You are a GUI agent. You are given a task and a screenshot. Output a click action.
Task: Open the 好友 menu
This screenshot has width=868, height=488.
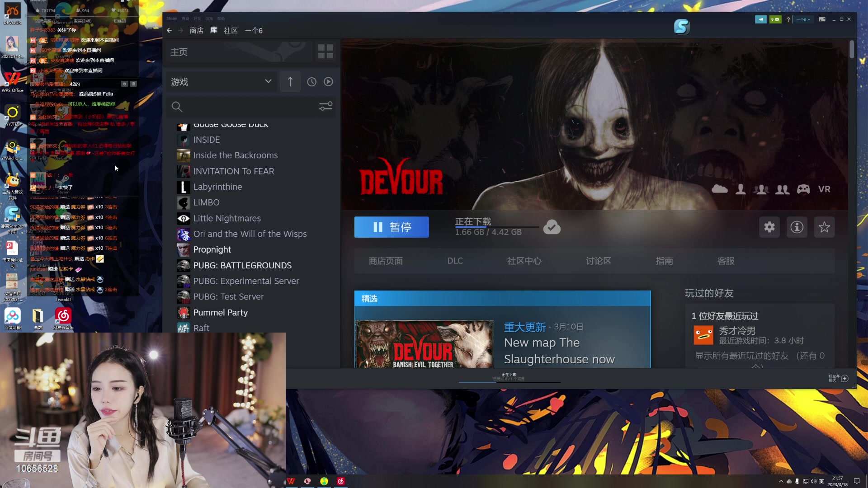pyautogui.click(x=197, y=19)
